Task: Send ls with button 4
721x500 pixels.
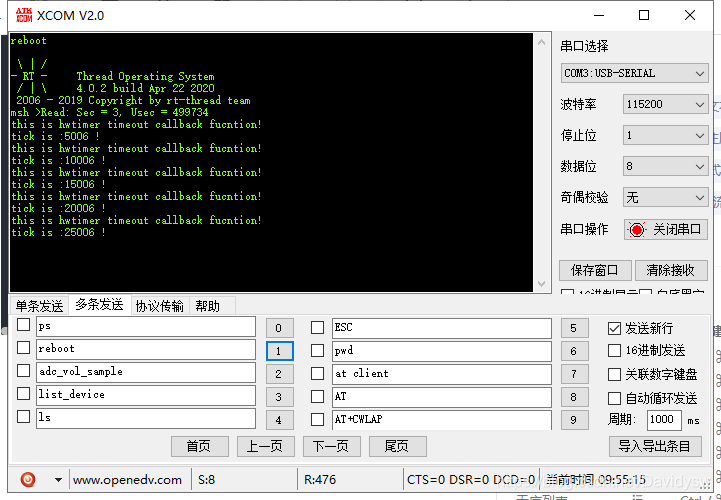Action: (x=280, y=420)
